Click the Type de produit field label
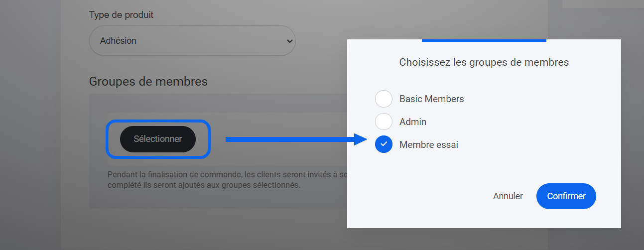Viewport: 644px width, 250px height. [x=121, y=15]
